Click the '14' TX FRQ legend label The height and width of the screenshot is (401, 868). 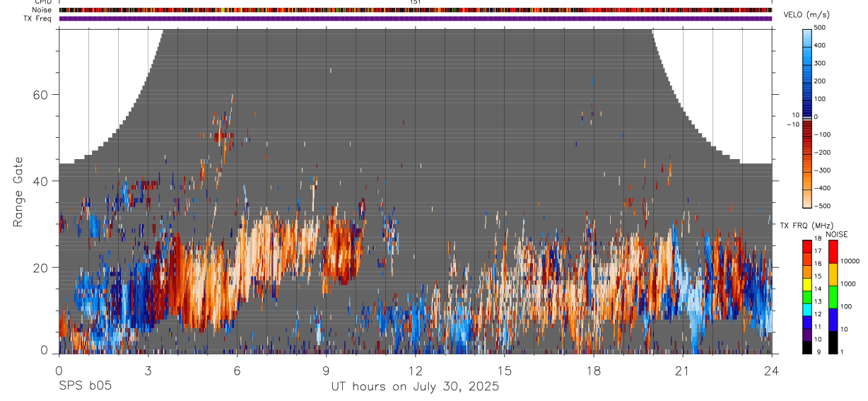tap(818, 289)
